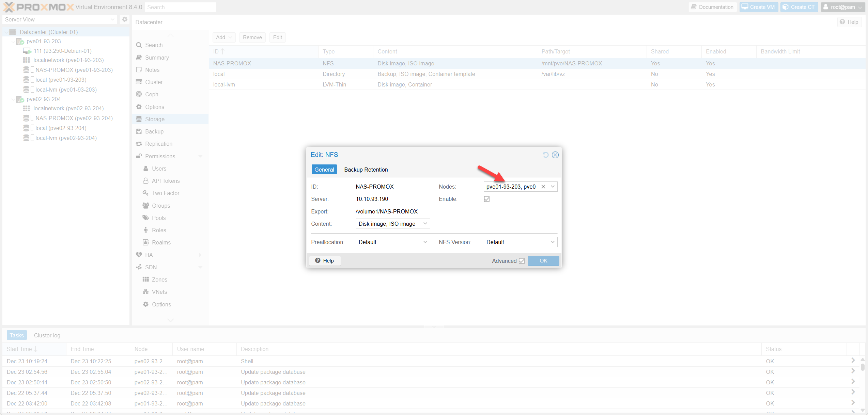Open Replication from the datacenter menu

tap(158, 144)
